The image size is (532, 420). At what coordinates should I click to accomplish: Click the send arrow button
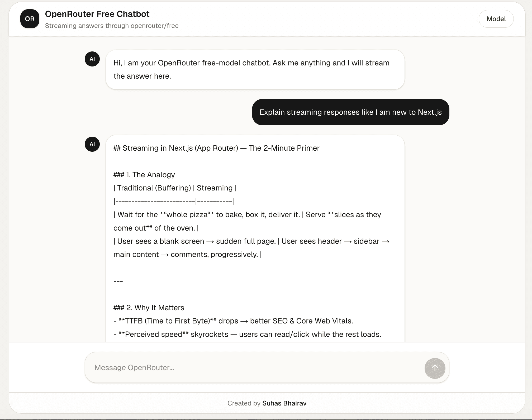point(435,368)
